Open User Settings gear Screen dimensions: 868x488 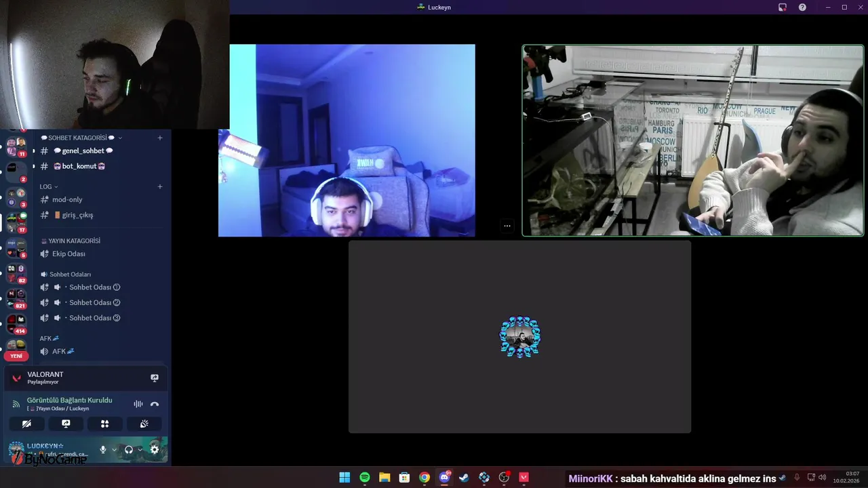155,449
